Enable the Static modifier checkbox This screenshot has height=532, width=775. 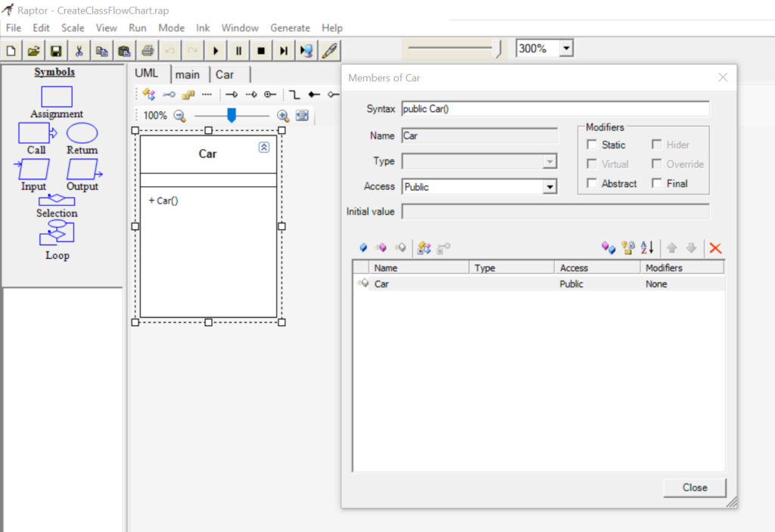pyautogui.click(x=593, y=145)
